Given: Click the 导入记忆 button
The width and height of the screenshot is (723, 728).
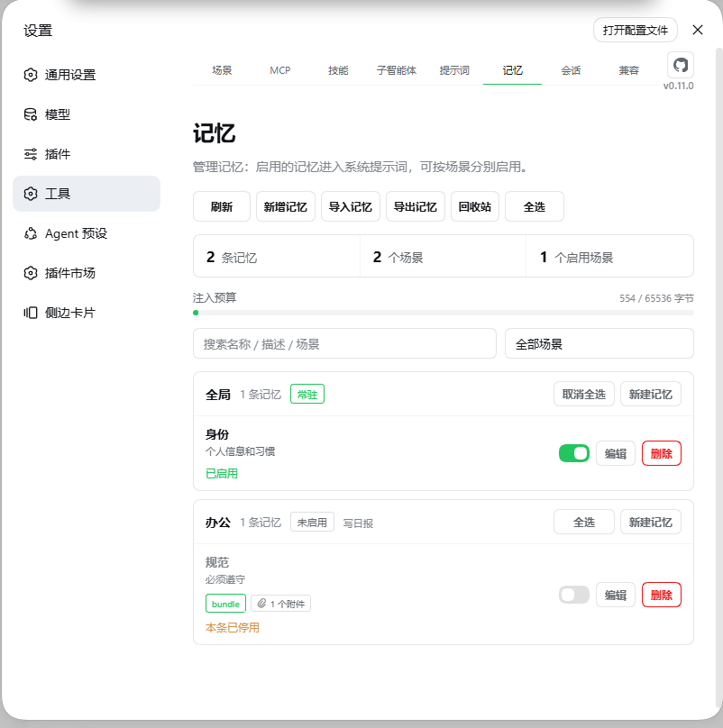Looking at the screenshot, I should [351, 206].
